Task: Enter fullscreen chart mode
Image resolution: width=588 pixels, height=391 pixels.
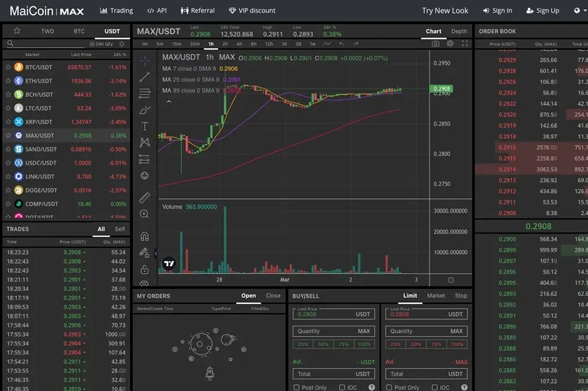Action: (x=465, y=44)
